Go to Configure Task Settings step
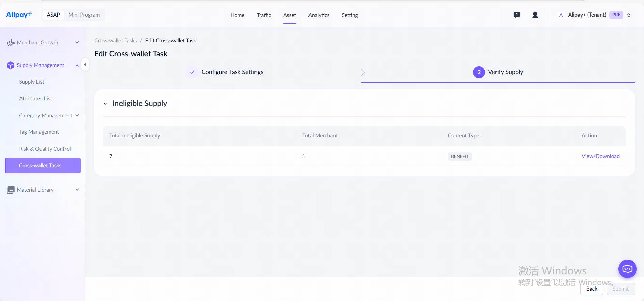644x301 pixels. point(232,72)
